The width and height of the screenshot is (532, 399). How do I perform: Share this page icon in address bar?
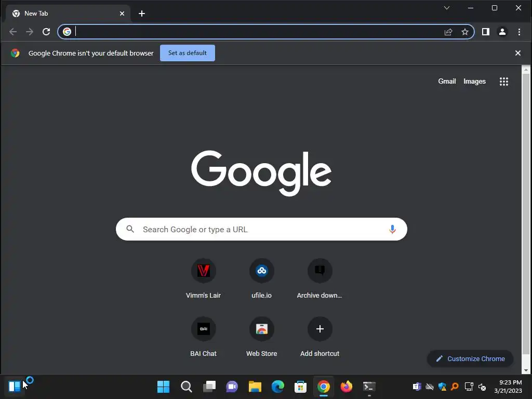coord(448,32)
